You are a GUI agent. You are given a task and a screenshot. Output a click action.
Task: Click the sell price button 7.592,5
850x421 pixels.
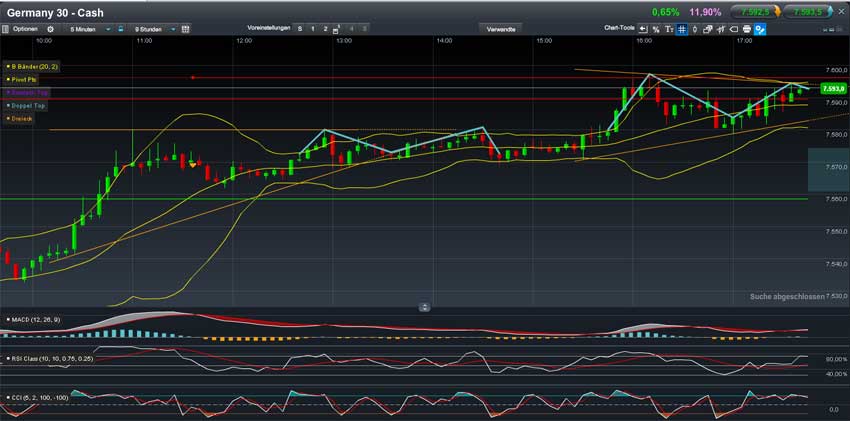[756, 12]
